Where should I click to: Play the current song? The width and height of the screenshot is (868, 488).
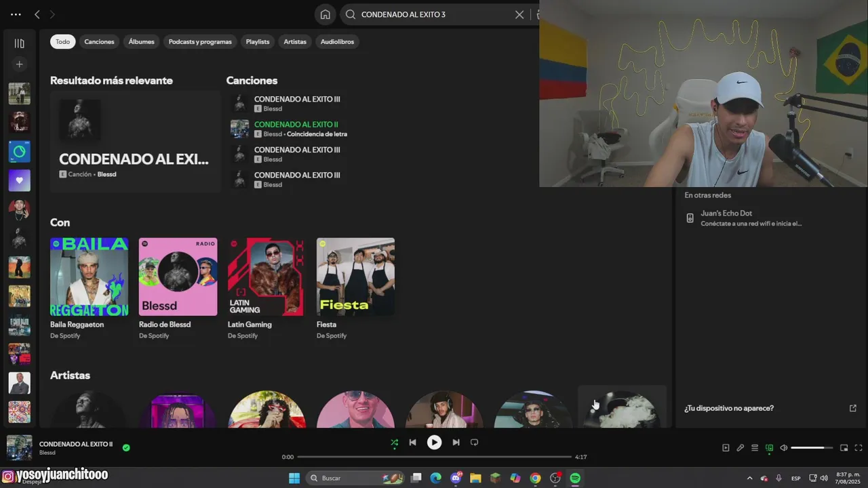[434, 443]
